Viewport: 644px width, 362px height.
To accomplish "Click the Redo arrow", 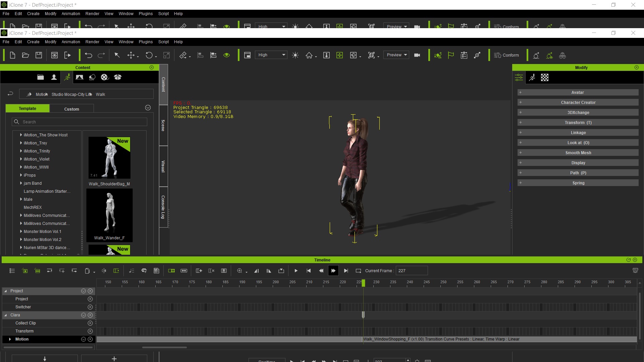I will 101,55.
